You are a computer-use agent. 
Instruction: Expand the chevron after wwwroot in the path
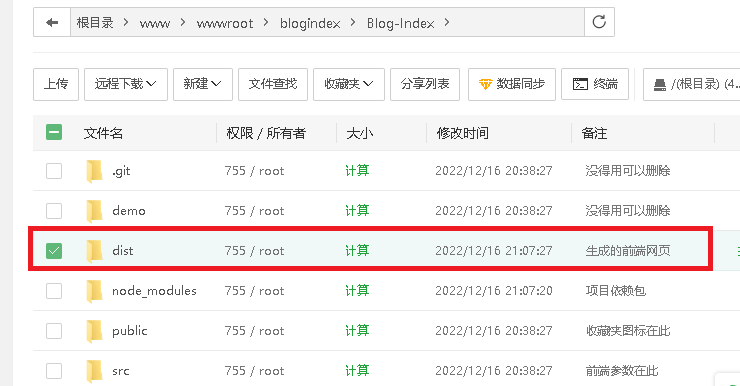point(266,22)
